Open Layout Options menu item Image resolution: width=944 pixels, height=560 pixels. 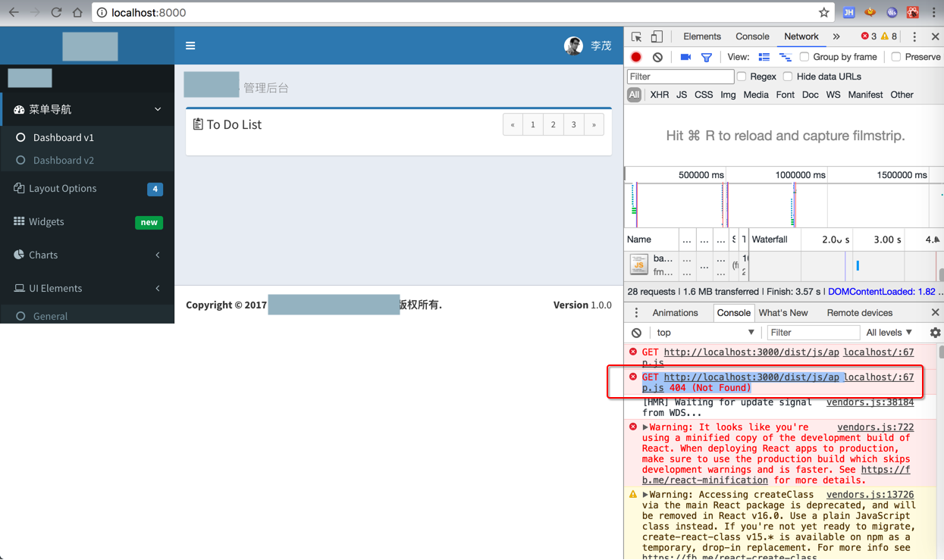87,188
